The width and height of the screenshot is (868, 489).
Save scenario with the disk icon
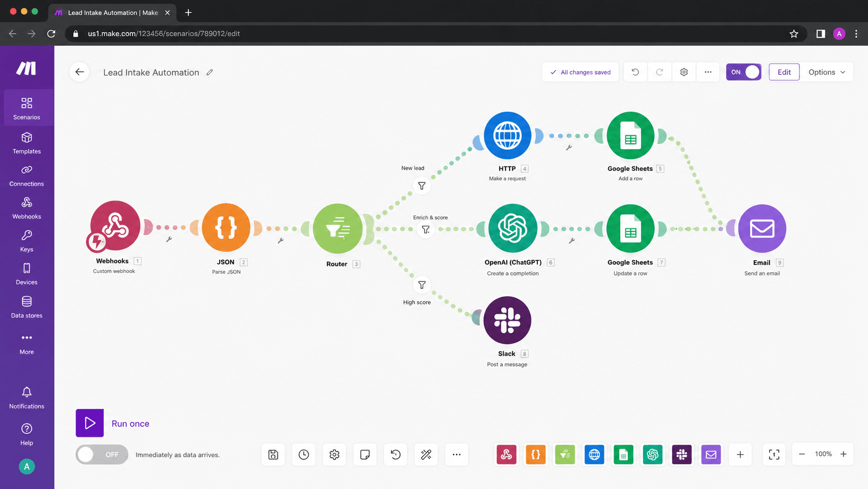point(273,455)
